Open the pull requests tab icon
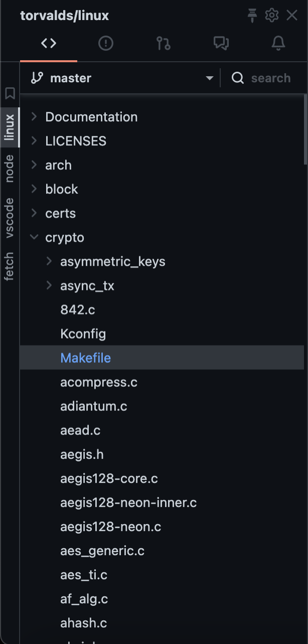The width and height of the screenshot is (308, 644). coord(163,44)
